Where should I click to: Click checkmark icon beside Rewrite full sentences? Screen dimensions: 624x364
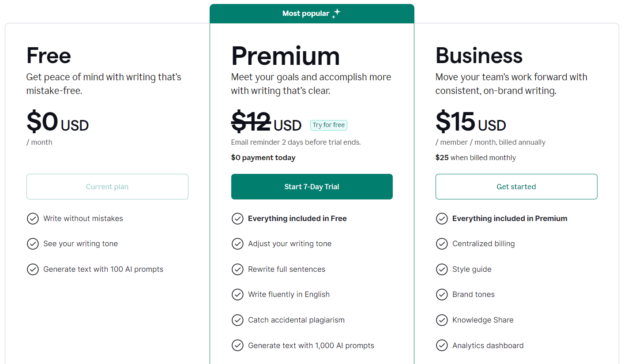[237, 270]
